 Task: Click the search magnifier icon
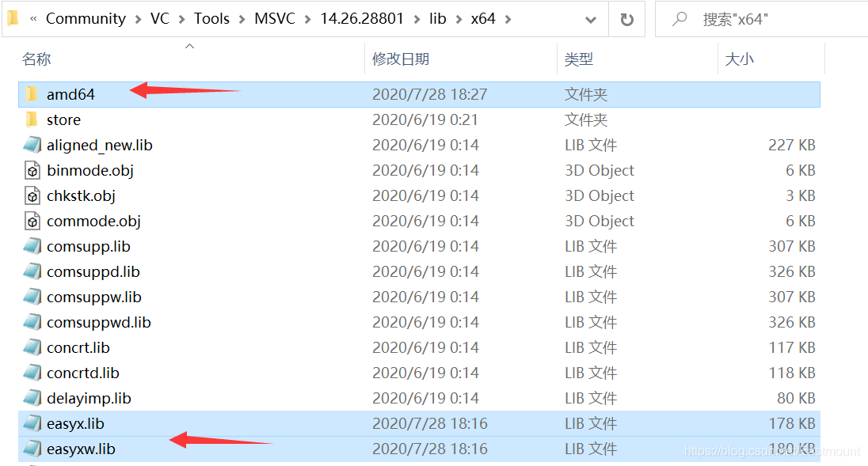pyautogui.click(x=680, y=19)
